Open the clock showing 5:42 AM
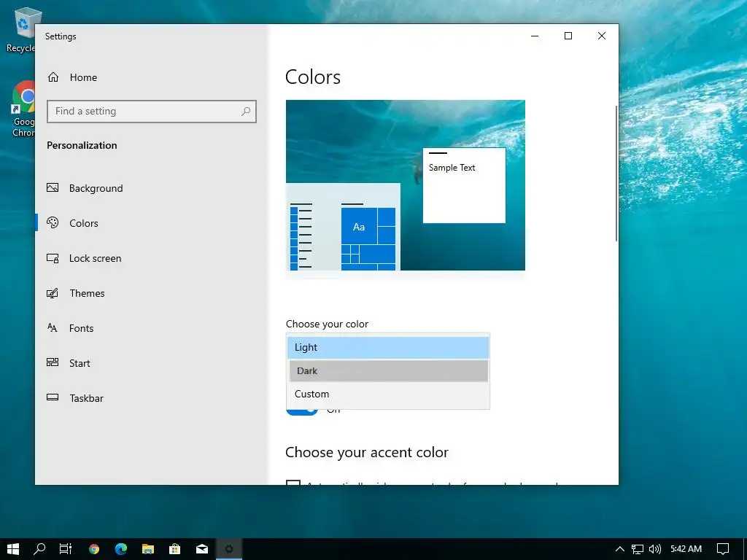 tap(686, 549)
